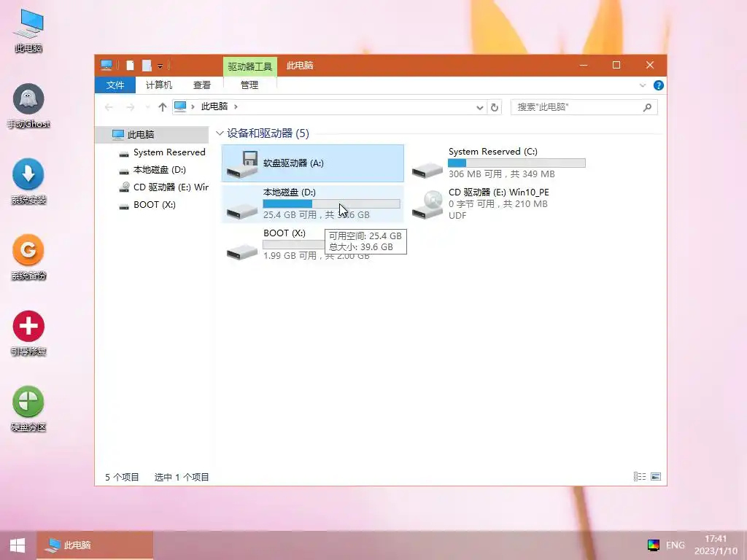The height and width of the screenshot is (560, 747).
Task: Click the computer icon in the title bar
Action: click(x=107, y=65)
